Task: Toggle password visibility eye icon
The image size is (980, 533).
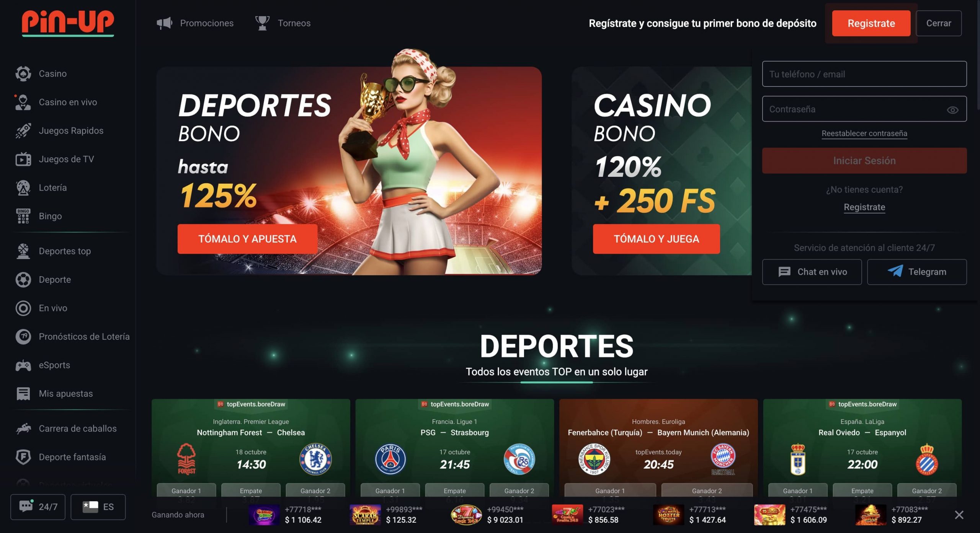Action: (x=952, y=110)
